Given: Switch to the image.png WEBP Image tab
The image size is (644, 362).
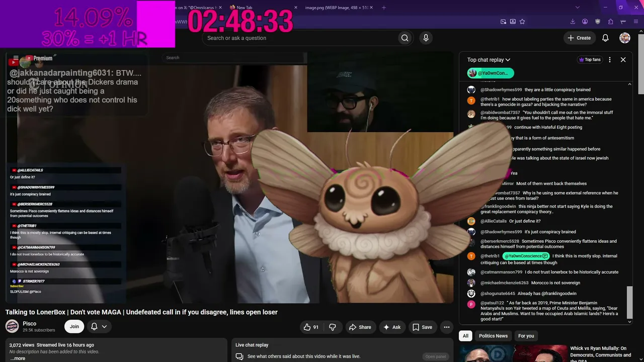Looking at the screenshot, I should tap(340, 8).
